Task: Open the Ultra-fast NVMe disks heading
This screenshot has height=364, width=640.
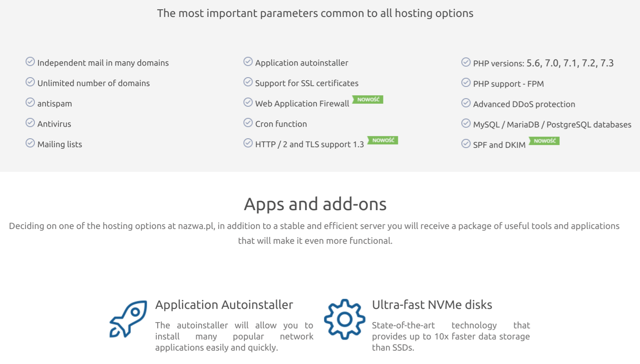Action: click(x=432, y=305)
